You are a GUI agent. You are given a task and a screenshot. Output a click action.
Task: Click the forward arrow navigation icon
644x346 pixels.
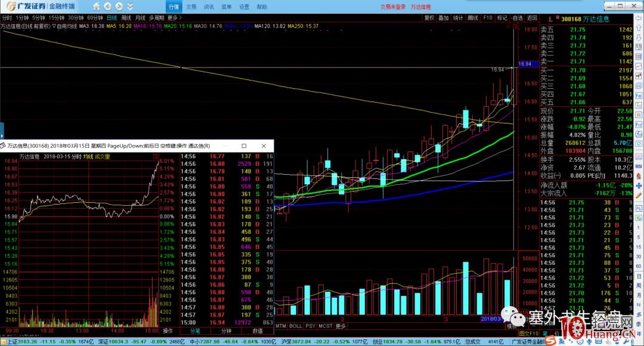[119, 7]
